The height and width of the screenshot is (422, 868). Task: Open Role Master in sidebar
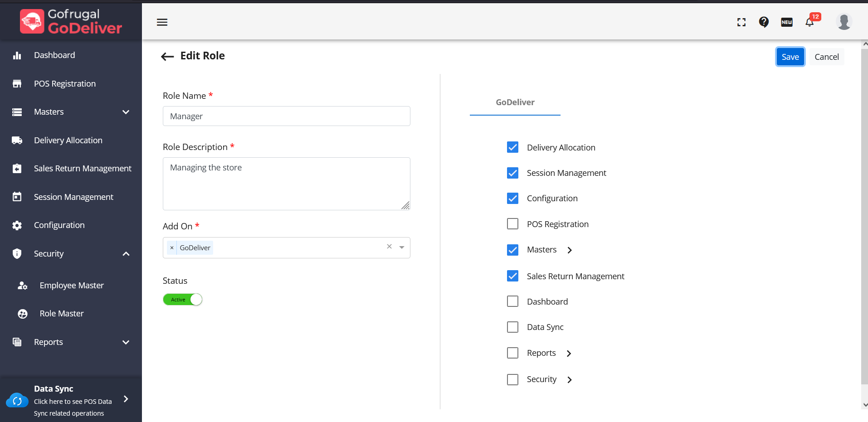coord(62,314)
